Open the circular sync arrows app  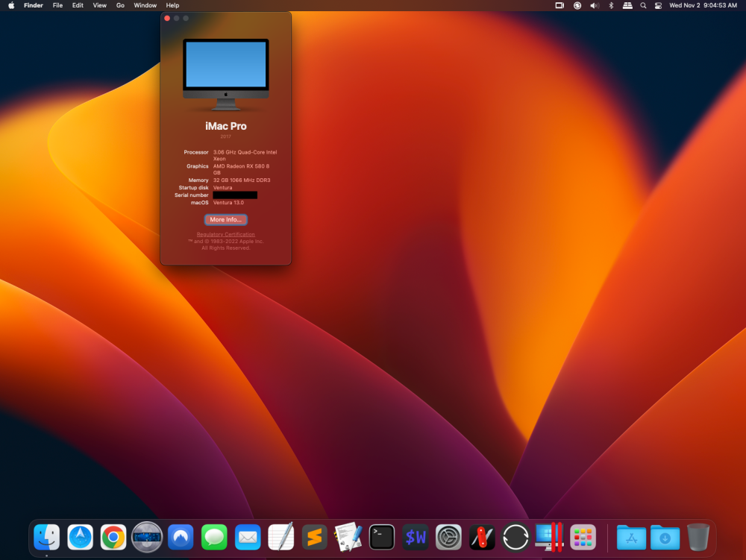click(515, 537)
